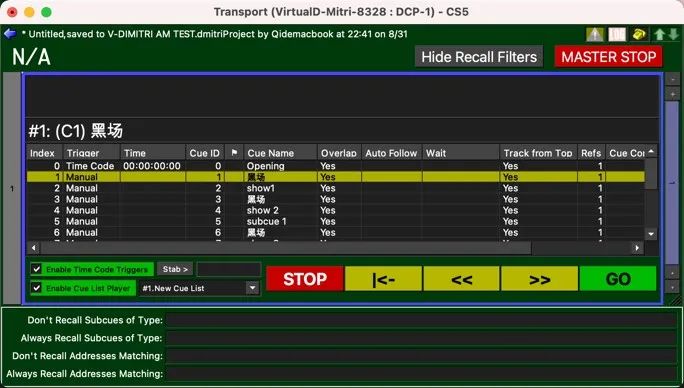684x388 pixels.
Task: Step back with the << button
Action: tap(461, 279)
